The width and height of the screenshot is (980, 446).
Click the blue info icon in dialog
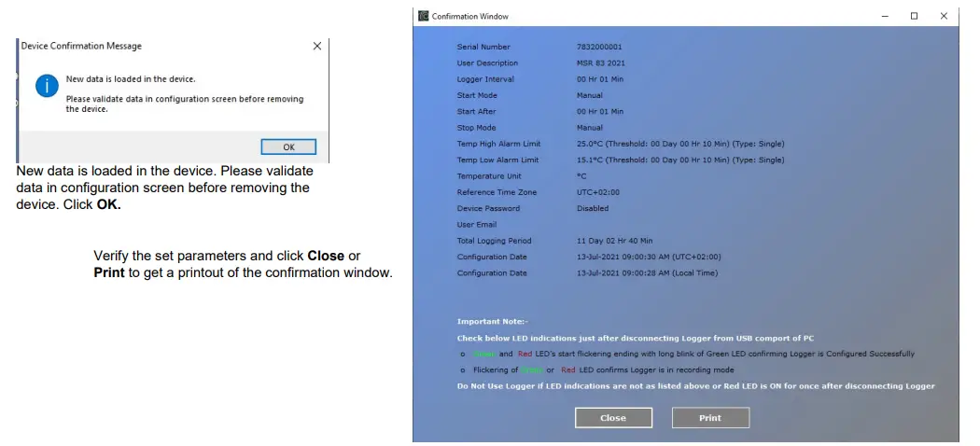point(47,86)
